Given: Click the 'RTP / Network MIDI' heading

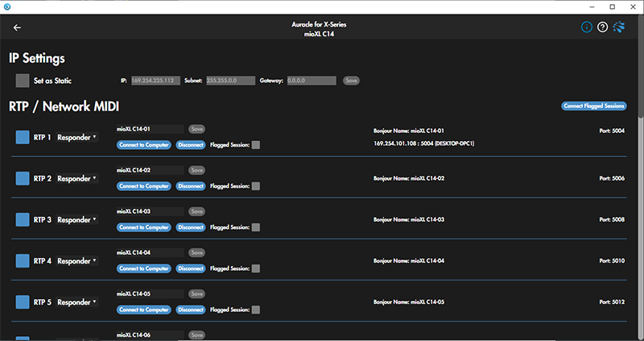Looking at the screenshot, I should (x=64, y=106).
